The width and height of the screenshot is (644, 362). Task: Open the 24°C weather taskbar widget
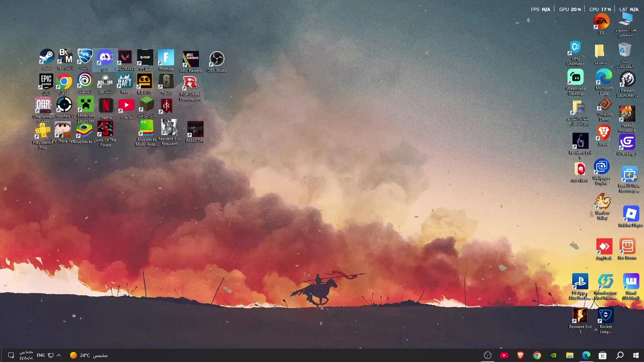point(89,355)
